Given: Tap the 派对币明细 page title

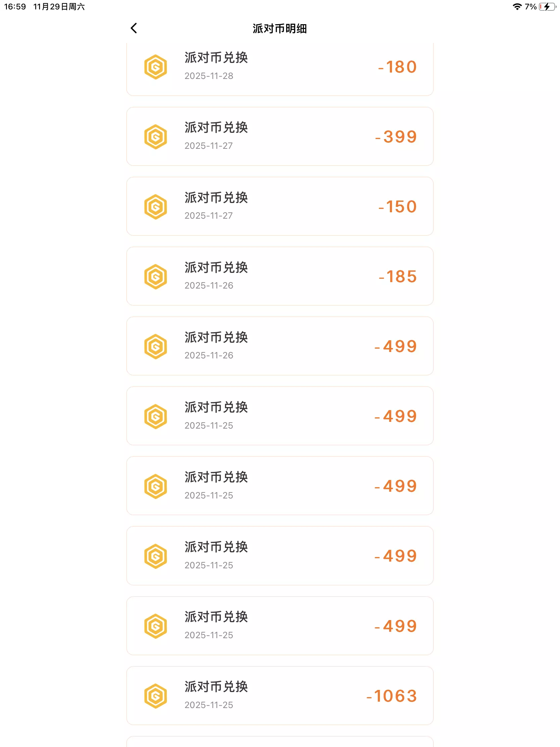Looking at the screenshot, I should click(x=279, y=29).
